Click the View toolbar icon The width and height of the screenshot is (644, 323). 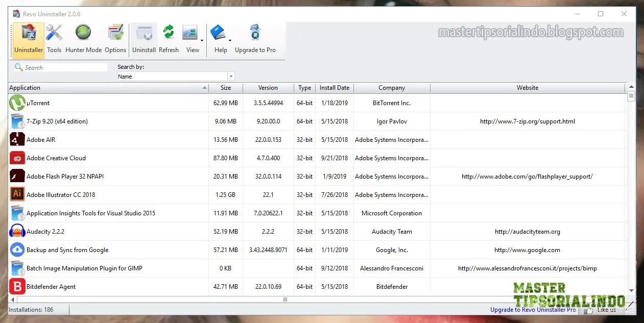tap(190, 33)
